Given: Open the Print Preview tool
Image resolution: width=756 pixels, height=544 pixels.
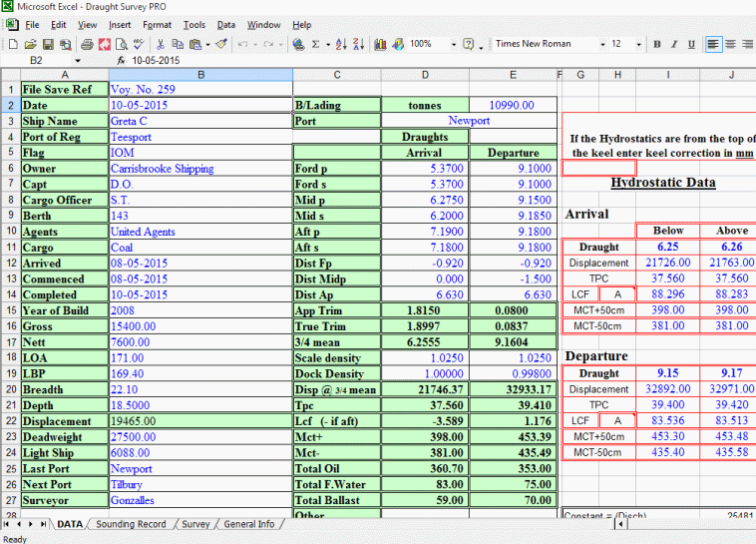Looking at the screenshot, I should click(x=120, y=45).
